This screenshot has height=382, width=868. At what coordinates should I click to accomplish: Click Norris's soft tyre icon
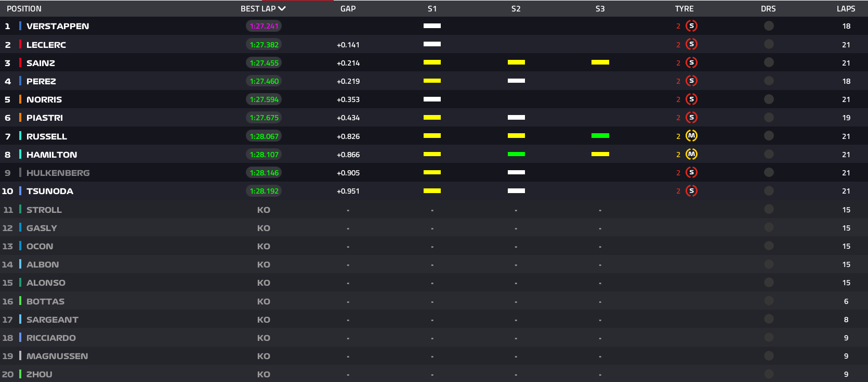click(691, 99)
